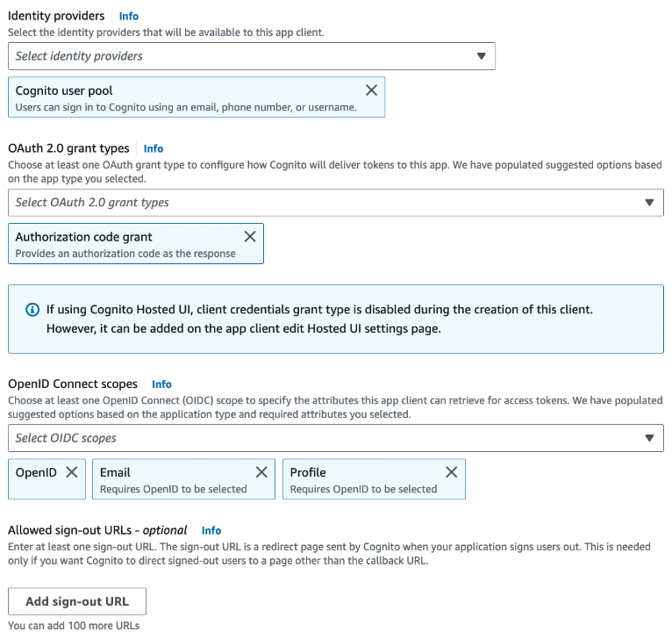Click the info circle icon in alert box
The image size is (672, 639).
32,309
